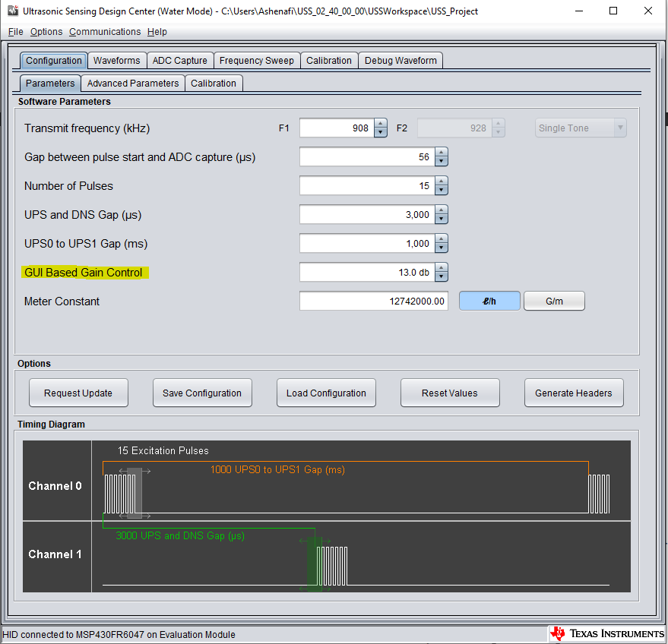Screen dimensions: 668x644
Task: Decrease gap between pulse start and ADC capture
Action: coord(442,161)
